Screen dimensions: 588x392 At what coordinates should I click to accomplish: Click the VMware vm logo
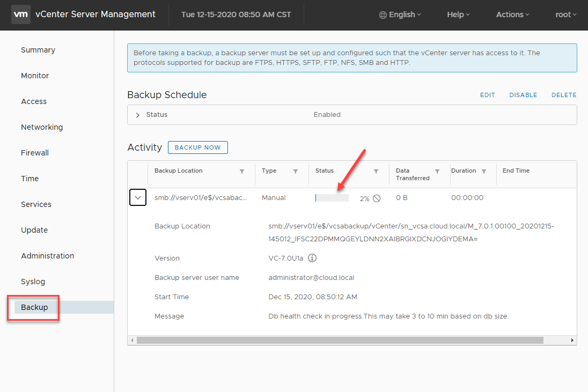point(20,14)
